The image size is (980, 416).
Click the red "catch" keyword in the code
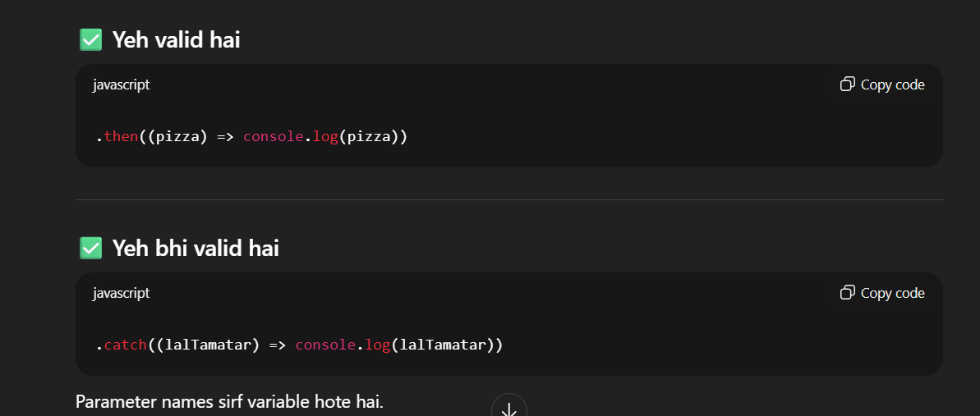(126, 345)
